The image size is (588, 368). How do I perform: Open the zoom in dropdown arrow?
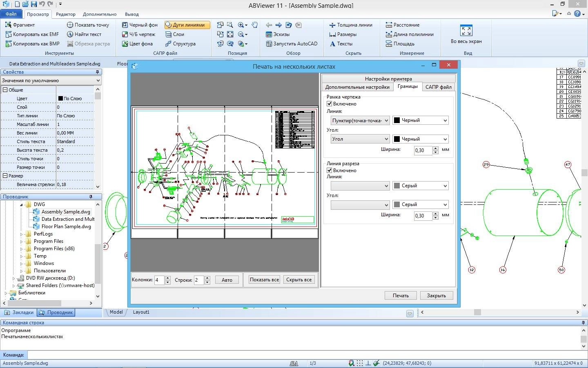point(246,25)
